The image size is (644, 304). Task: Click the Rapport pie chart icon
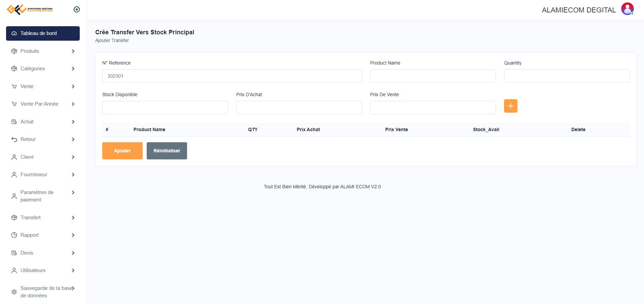(14, 235)
